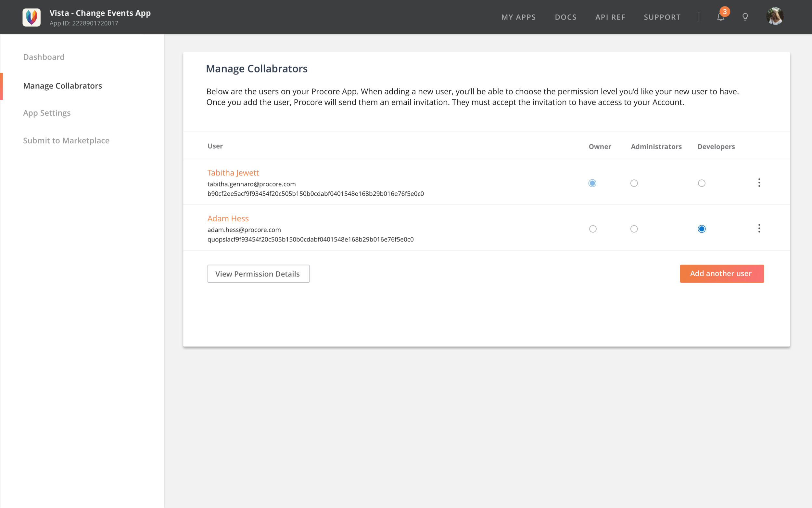Open Tabitha Jewett's user link
Image resolution: width=812 pixels, height=508 pixels.
pos(233,173)
